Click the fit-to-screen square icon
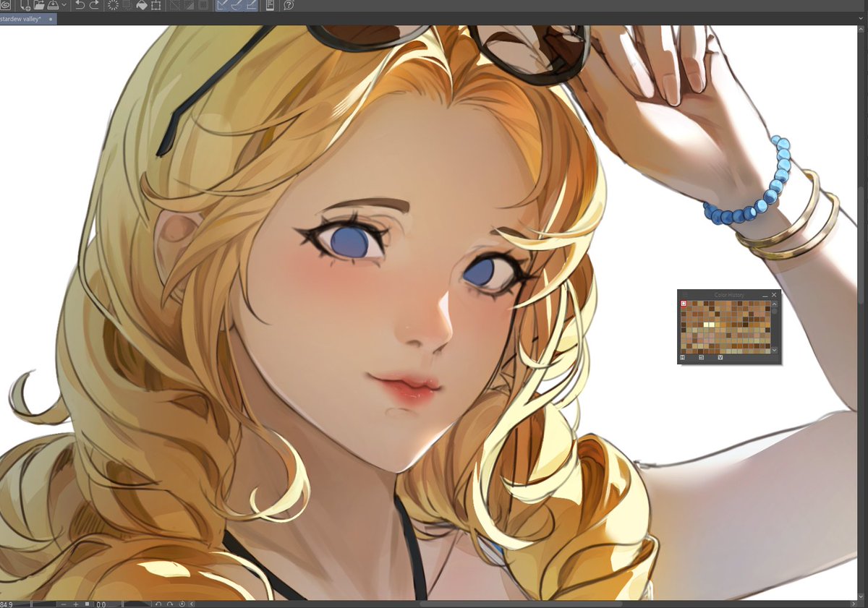Image resolution: width=868 pixels, height=608 pixels. pyautogui.click(x=88, y=604)
